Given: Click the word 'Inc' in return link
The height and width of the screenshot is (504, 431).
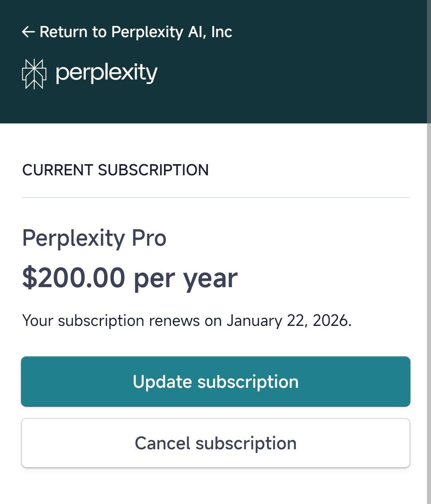Looking at the screenshot, I should (221, 32).
